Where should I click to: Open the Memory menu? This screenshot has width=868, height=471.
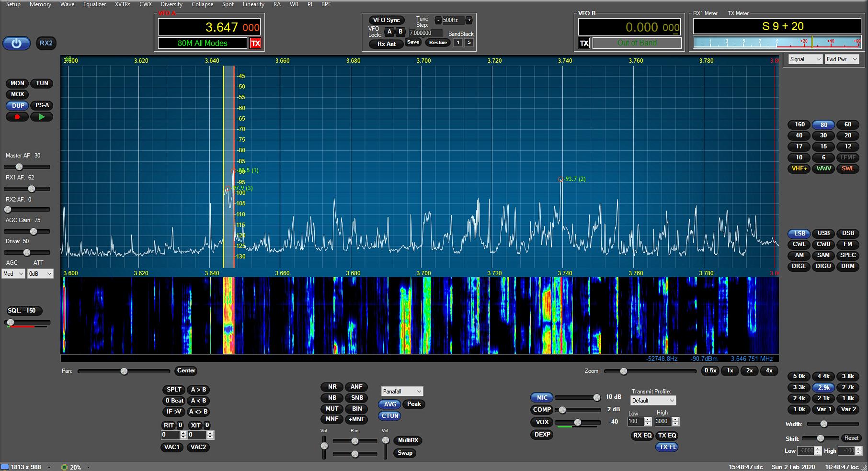point(40,4)
